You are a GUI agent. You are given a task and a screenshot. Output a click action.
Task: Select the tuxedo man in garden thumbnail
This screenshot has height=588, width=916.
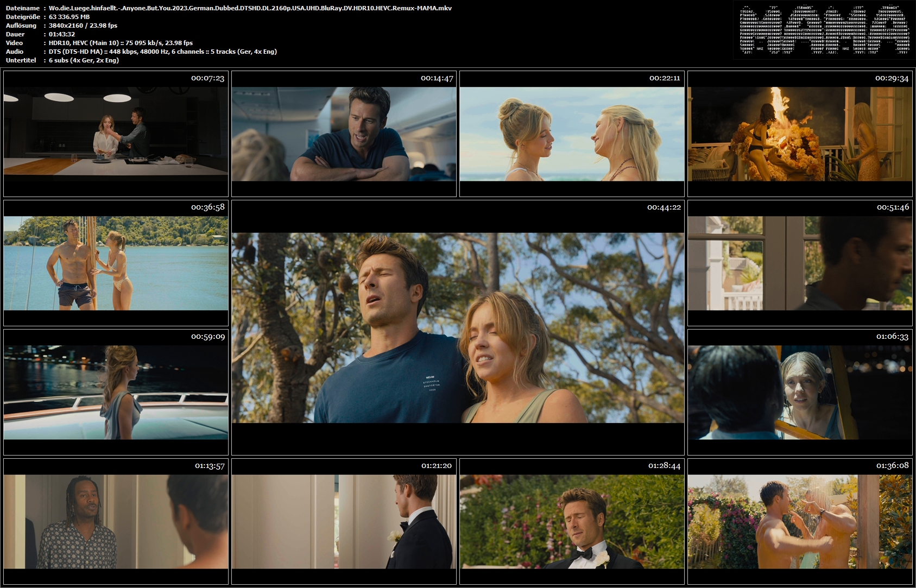572,522
